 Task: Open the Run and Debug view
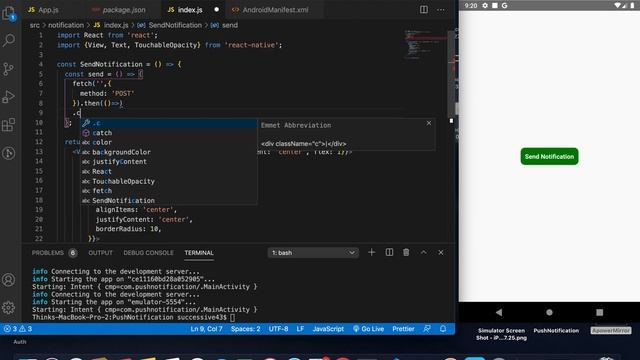coord(9,97)
